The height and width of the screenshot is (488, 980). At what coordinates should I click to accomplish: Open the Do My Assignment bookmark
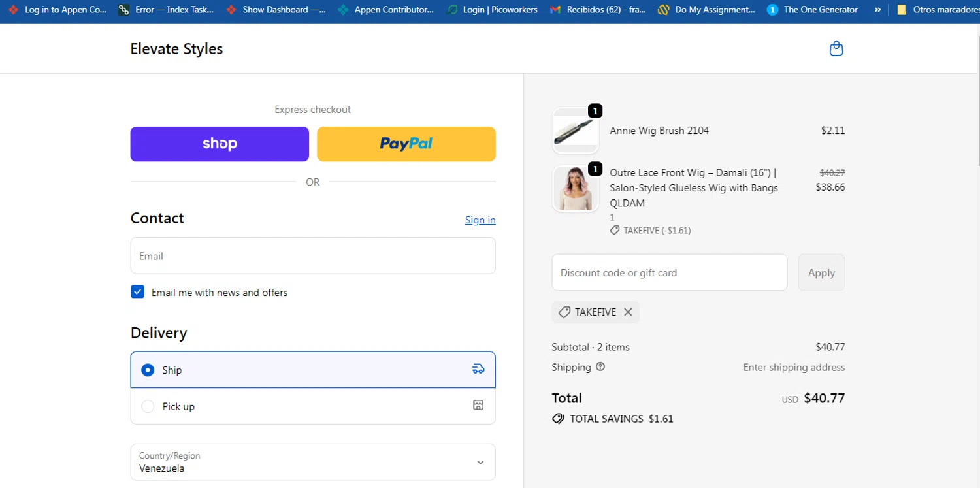coord(706,10)
